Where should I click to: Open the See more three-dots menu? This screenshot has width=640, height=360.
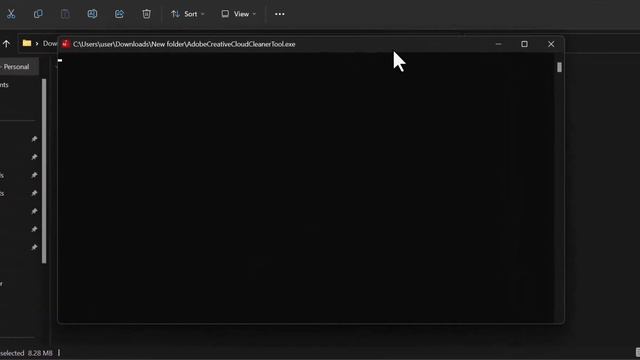(x=280, y=14)
